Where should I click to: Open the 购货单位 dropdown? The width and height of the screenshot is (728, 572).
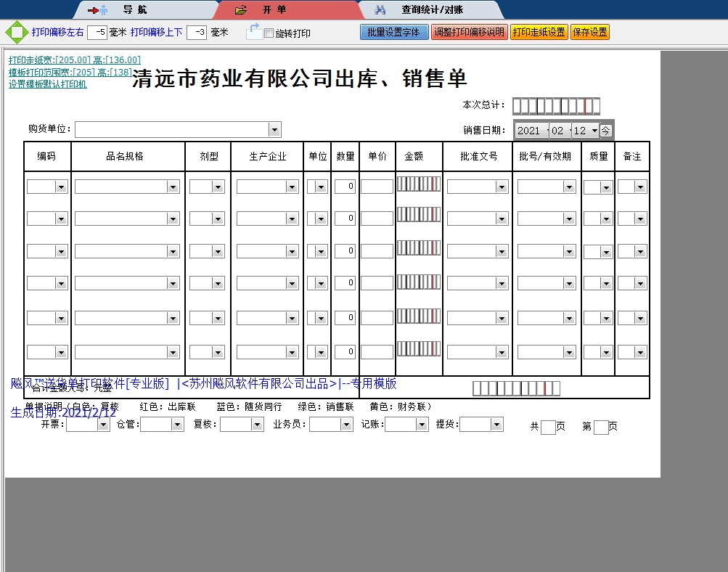click(274, 129)
